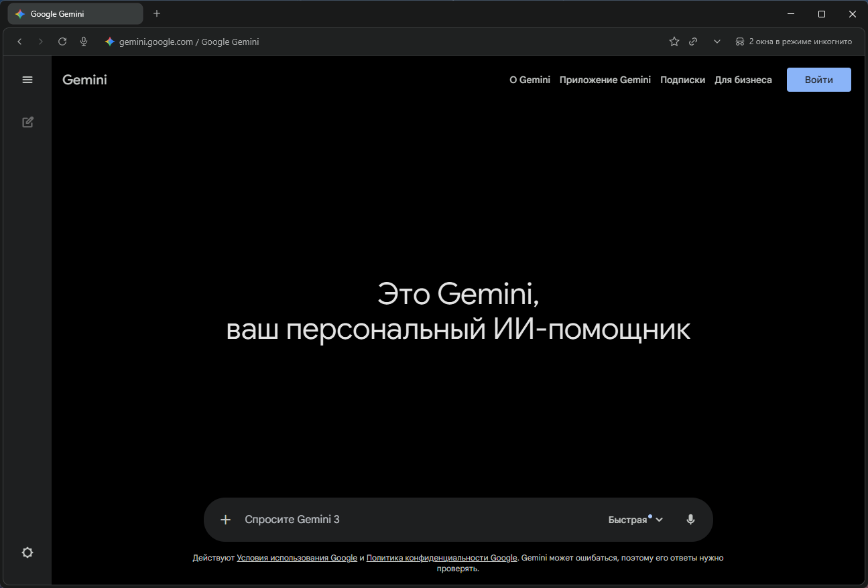868x588 pixels.
Task: Open the Быстрая model selector
Action: (x=634, y=519)
